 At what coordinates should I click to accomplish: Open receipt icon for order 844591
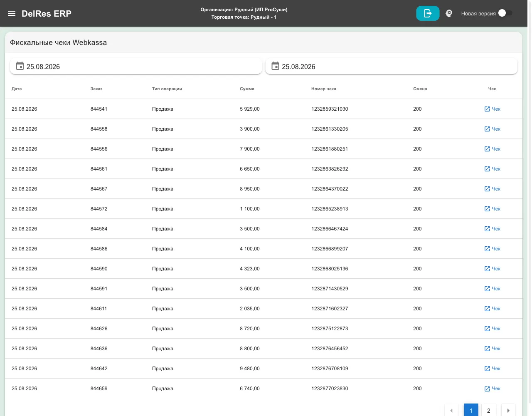point(487,289)
